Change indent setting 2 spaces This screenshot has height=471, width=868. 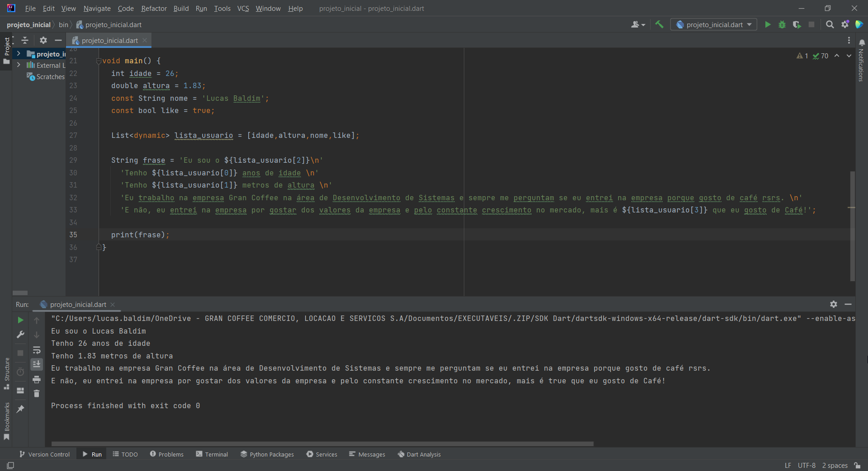click(835, 465)
